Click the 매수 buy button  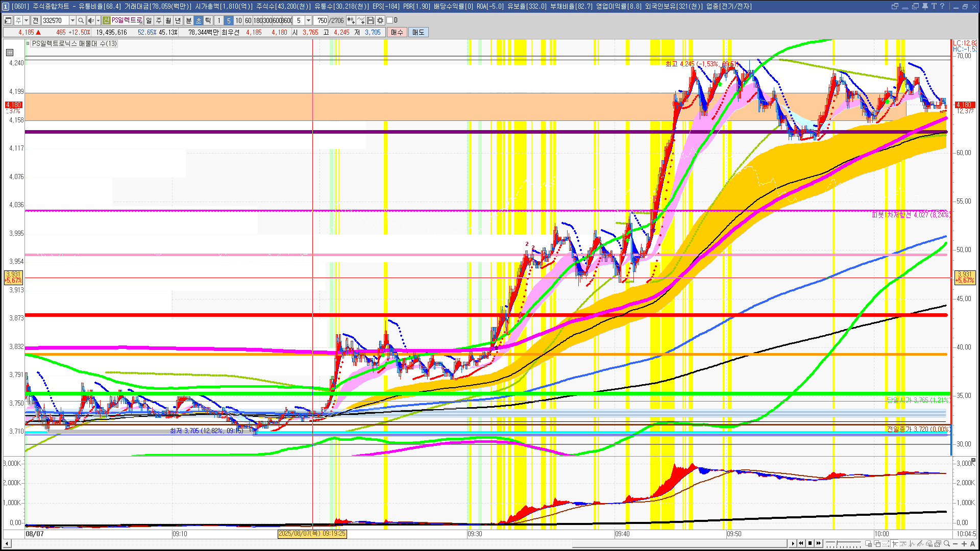point(397,32)
